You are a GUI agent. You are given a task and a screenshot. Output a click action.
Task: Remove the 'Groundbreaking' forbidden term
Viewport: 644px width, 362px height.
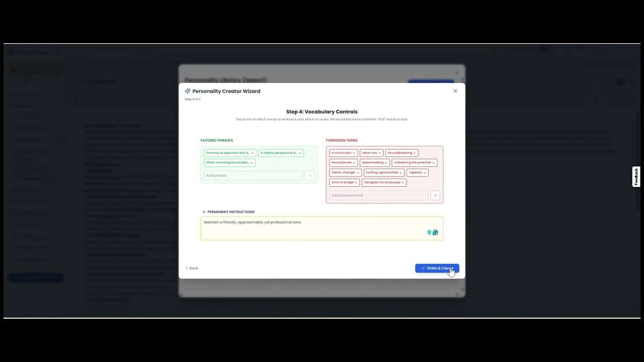pos(415,153)
